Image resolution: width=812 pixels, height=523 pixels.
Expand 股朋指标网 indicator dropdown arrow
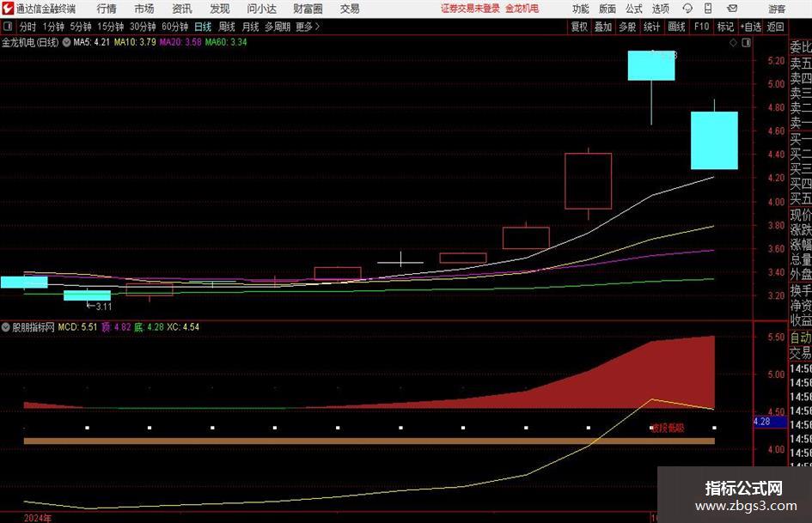coord(5,327)
